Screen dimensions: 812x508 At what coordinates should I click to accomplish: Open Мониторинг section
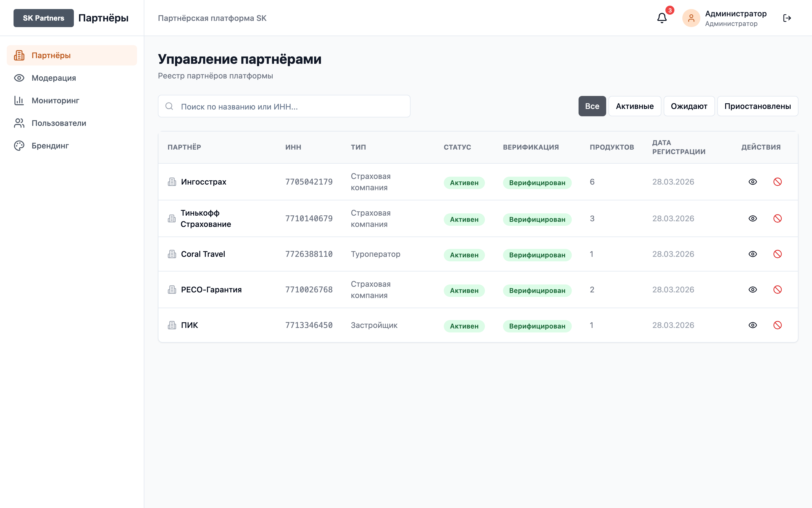[x=72, y=100]
